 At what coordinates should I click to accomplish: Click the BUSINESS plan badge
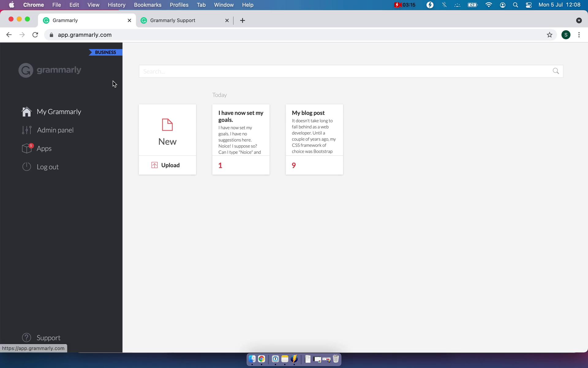click(105, 52)
